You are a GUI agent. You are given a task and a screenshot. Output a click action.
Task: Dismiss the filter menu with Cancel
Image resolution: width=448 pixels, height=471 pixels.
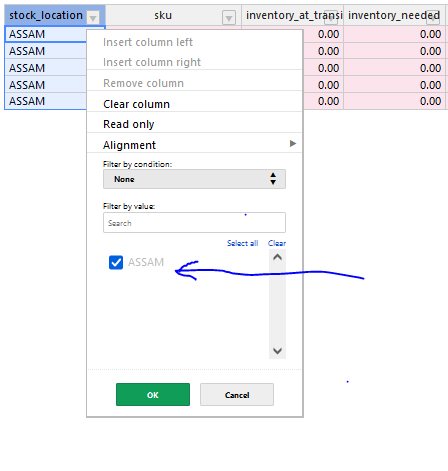[x=237, y=395]
